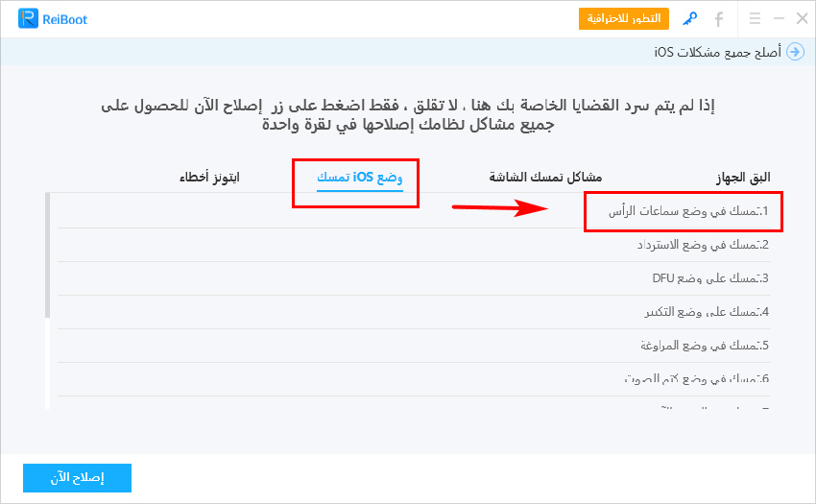Click the back arrow circle icon
Image resolution: width=816 pixels, height=504 pixels.
(x=795, y=52)
